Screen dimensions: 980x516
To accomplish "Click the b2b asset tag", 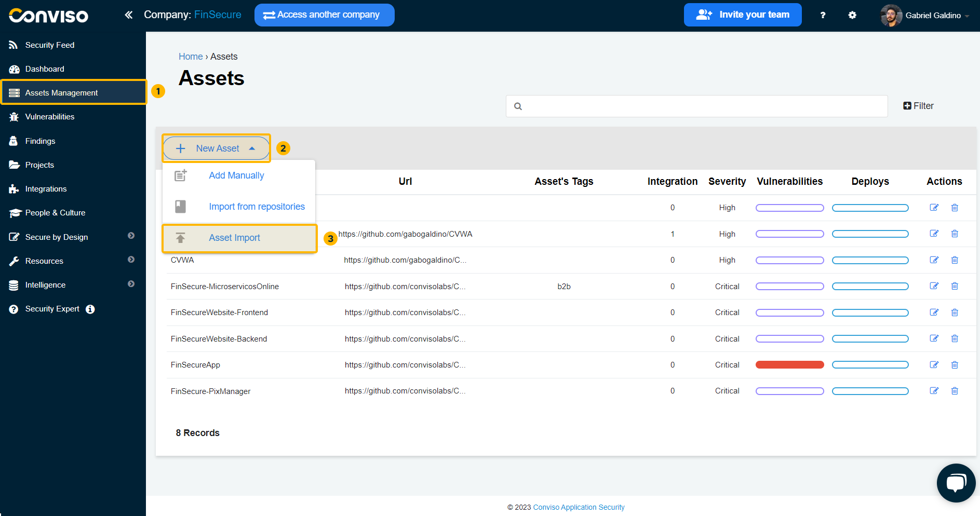I will coord(564,287).
